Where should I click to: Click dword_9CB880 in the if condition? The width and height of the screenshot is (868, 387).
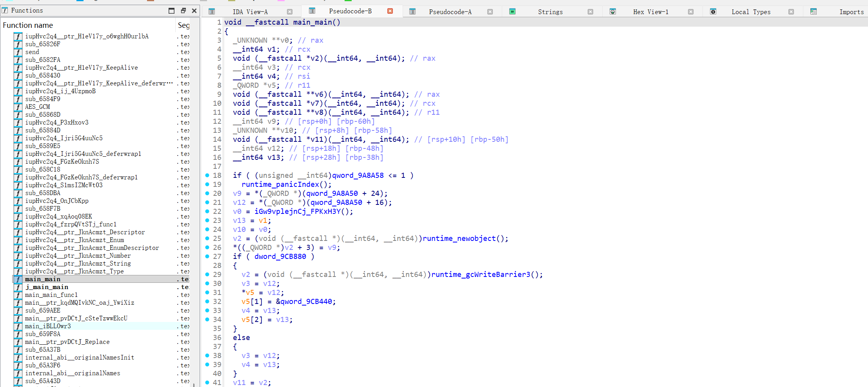[x=280, y=257]
